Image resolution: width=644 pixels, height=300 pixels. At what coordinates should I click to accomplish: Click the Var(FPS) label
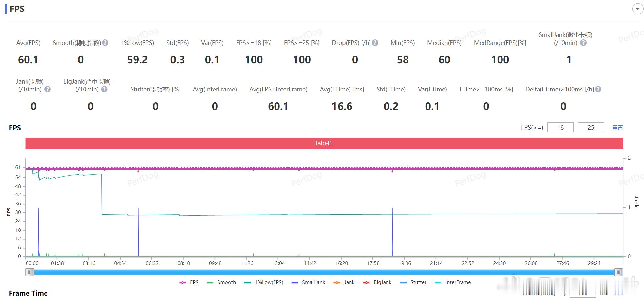click(x=212, y=43)
